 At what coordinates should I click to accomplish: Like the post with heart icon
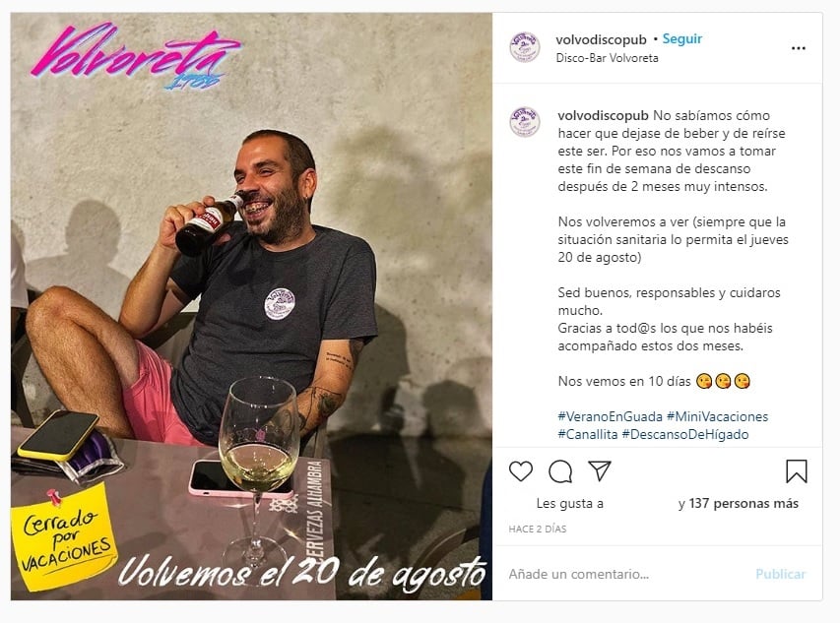[520, 471]
